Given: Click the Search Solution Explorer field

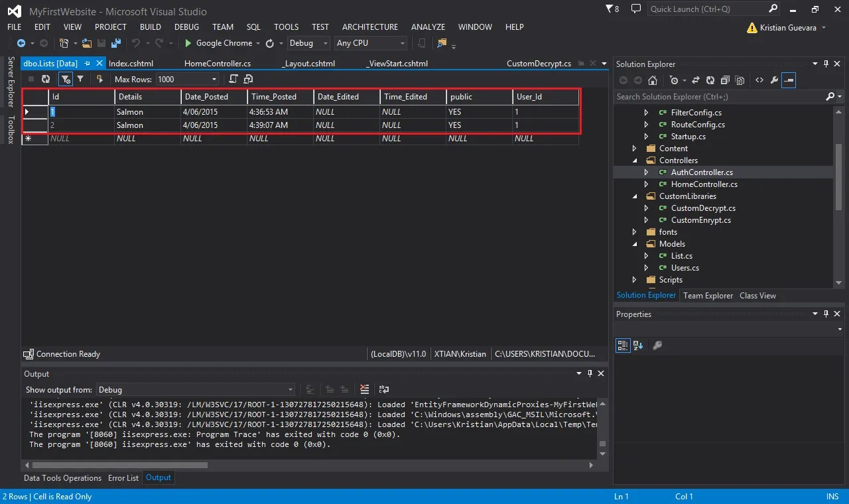Looking at the screenshot, I should coord(728,97).
